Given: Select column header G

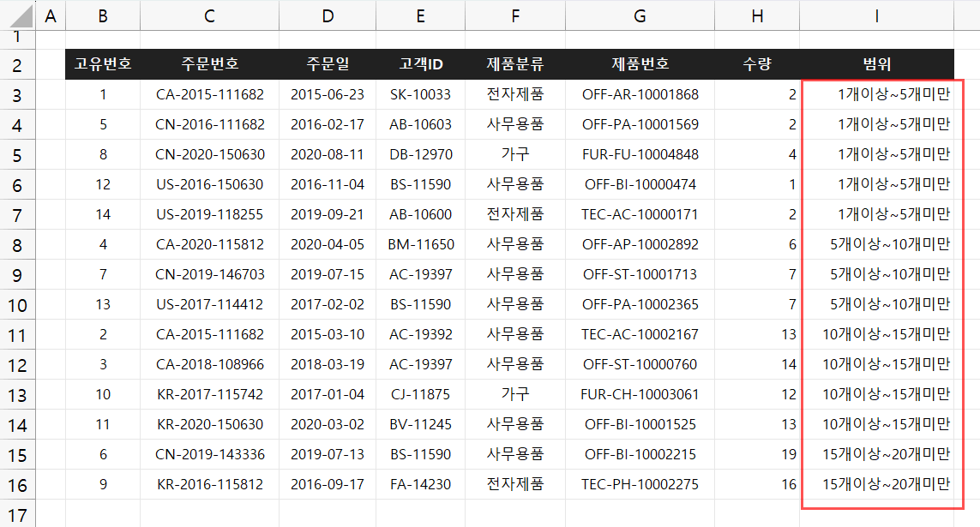Looking at the screenshot, I should pyautogui.click(x=640, y=15).
